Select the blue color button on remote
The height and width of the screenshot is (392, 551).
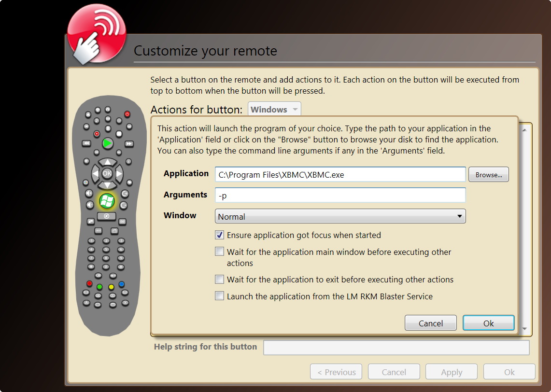(x=122, y=284)
